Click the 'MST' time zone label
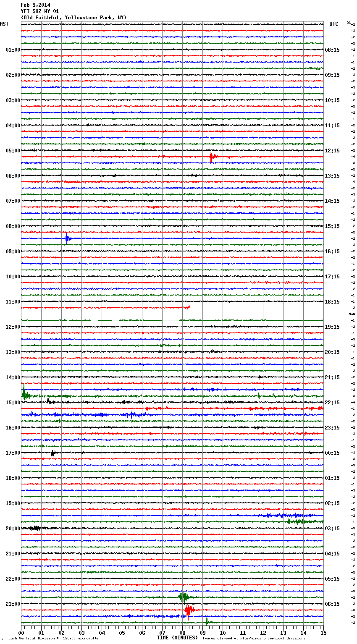The width and height of the screenshot is (357, 644). pos(4,24)
